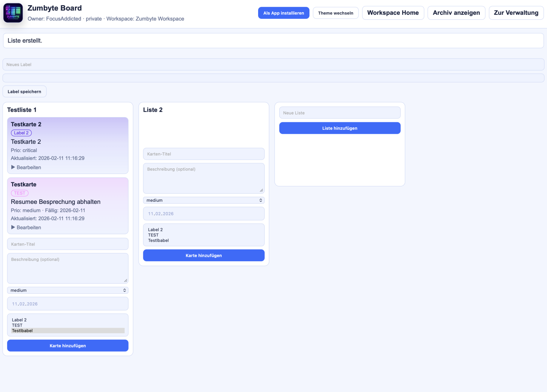Select "TEST" in the Liste 2 label list

153,235
